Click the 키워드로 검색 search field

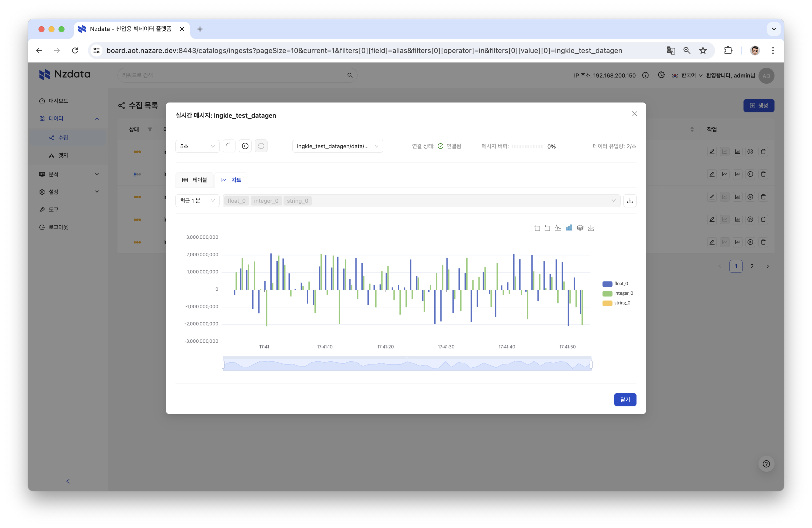237,75
